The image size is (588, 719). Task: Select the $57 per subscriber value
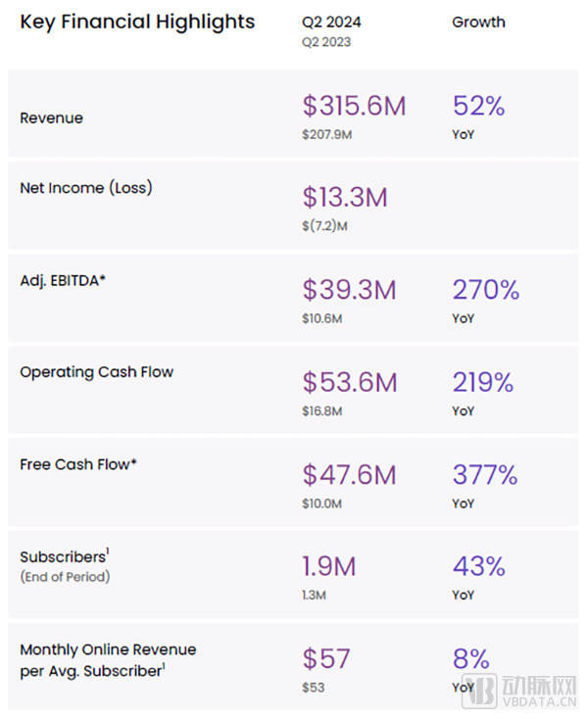[x=326, y=658]
